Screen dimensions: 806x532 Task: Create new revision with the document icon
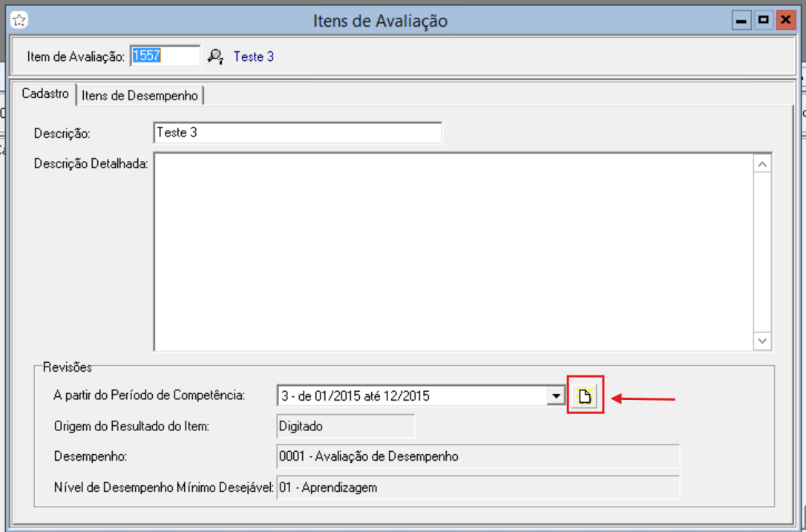point(585,396)
